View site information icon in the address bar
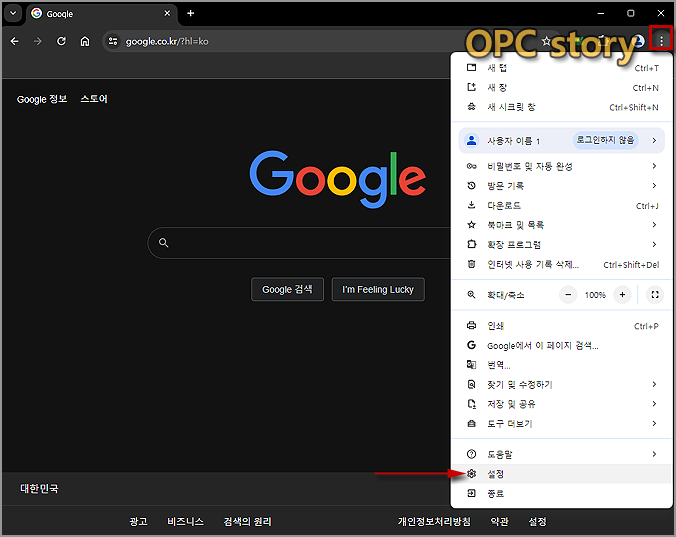Image resolution: width=676 pixels, height=537 pixels. tap(113, 41)
